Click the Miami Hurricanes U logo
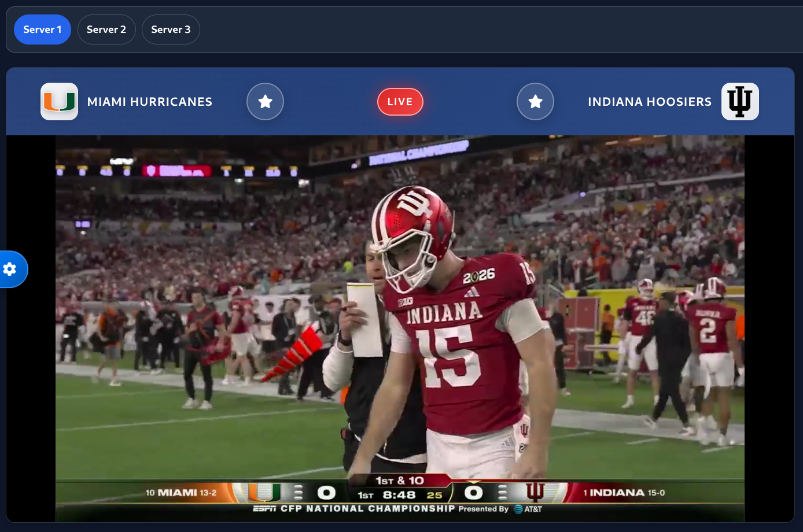This screenshot has height=532, width=803. click(59, 102)
